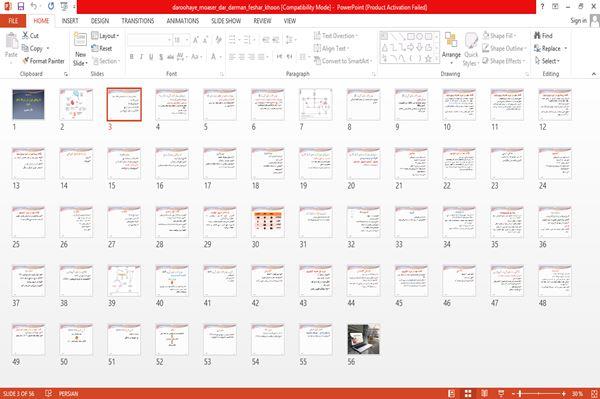Switch to the VIEW tab
The height and width of the screenshot is (399, 600).
290,21
